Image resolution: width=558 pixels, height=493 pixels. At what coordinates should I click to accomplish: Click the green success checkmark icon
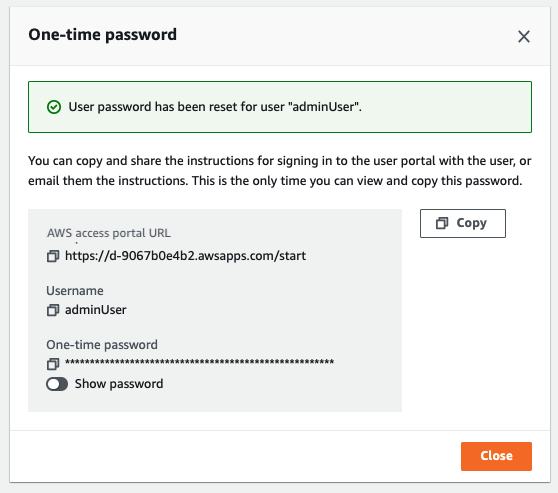(x=54, y=107)
